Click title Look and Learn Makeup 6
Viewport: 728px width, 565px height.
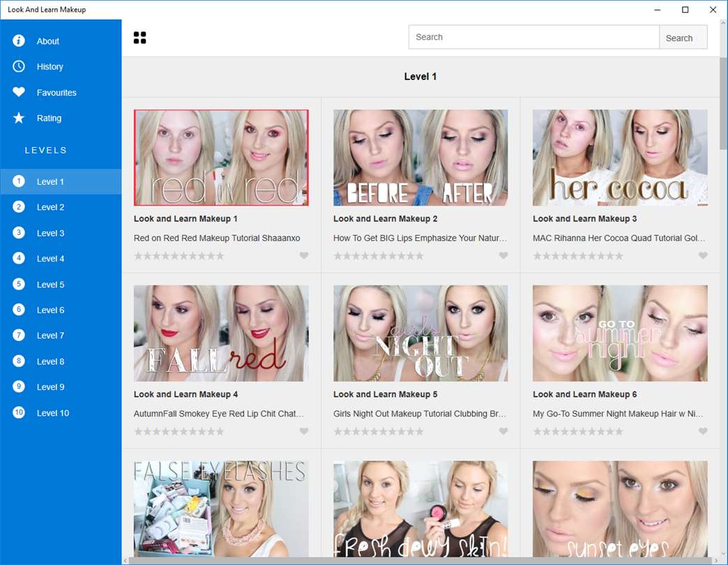(x=585, y=394)
